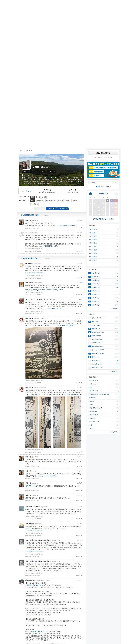
Task: Click the archive list icon for 2024年04月
Action: tap(90, 298)
